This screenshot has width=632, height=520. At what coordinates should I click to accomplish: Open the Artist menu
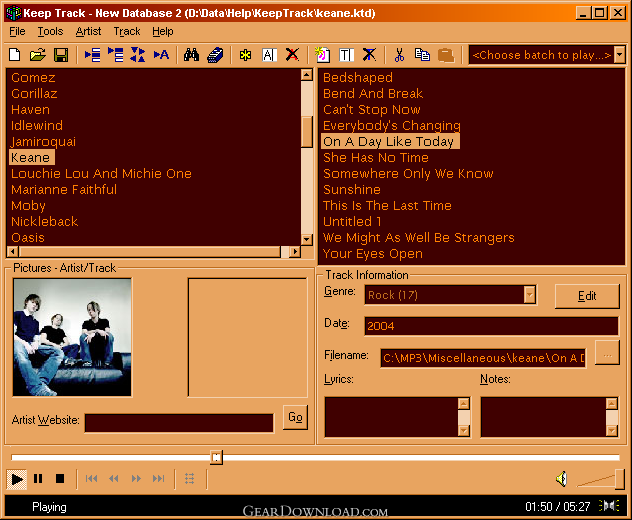click(88, 31)
